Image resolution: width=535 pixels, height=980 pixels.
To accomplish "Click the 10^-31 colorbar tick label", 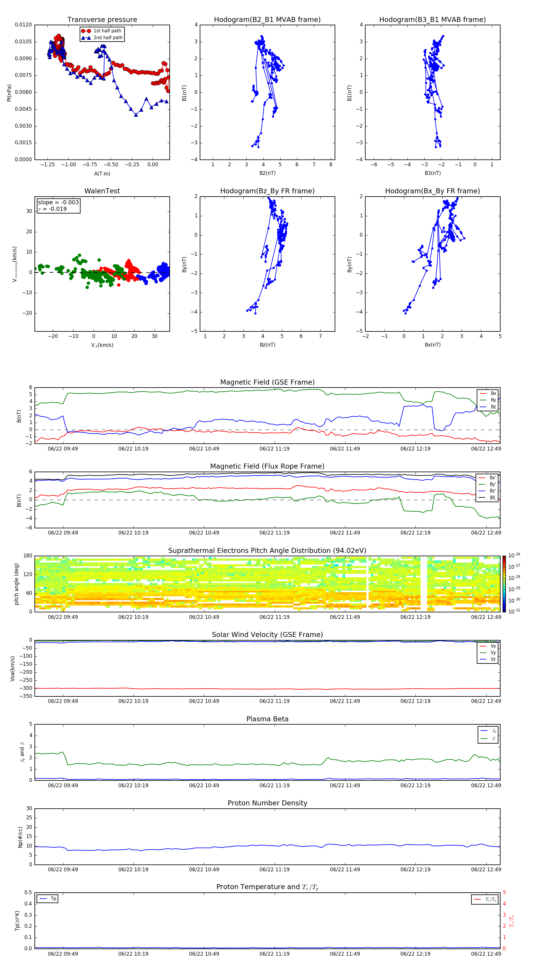I will tap(514, 611).
